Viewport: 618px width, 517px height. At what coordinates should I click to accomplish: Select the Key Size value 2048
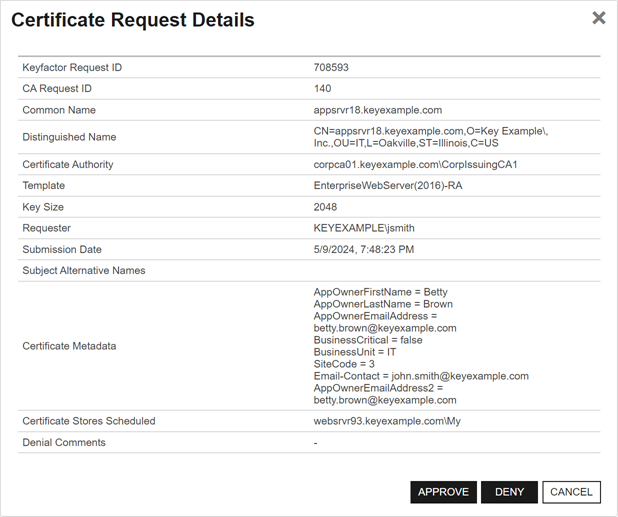325,207
